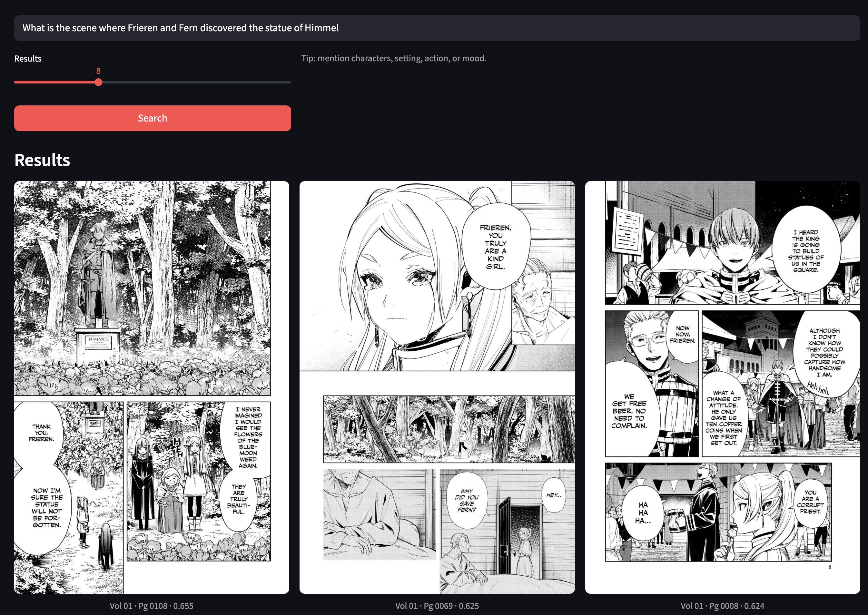Screen dimensions: 868x615
Task: Click the 'Vol 01 · Pg 0108 · 0.655' caption
Action: tap(152, 606)
